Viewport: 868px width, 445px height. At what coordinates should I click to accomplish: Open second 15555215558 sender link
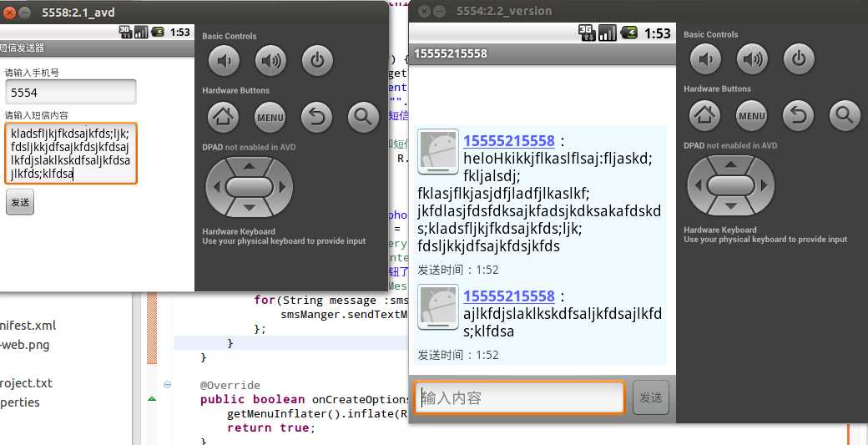coord(509,296)
